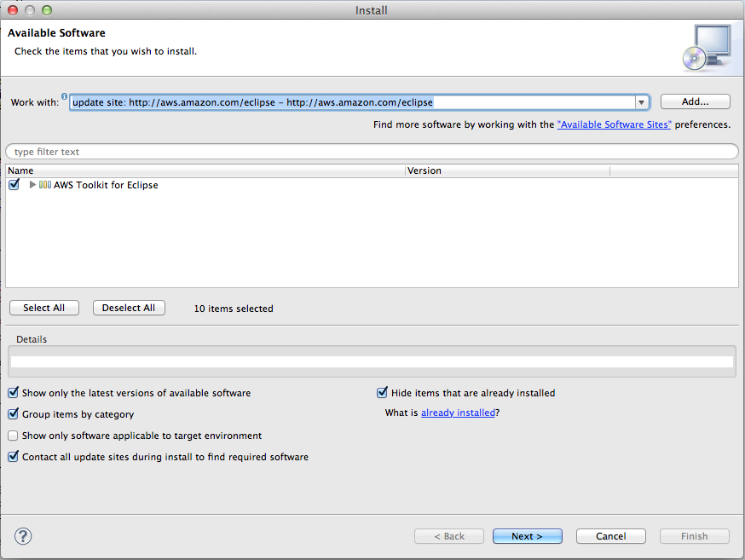
Task: Minimize the Install window with yellow button
Action: [x=30, y=10]
